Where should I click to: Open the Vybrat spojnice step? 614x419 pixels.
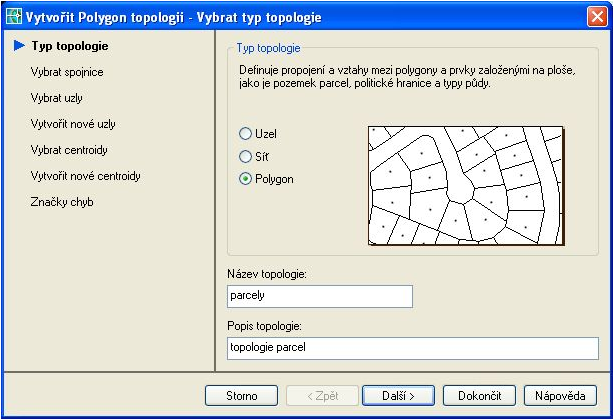coord(67,72)
